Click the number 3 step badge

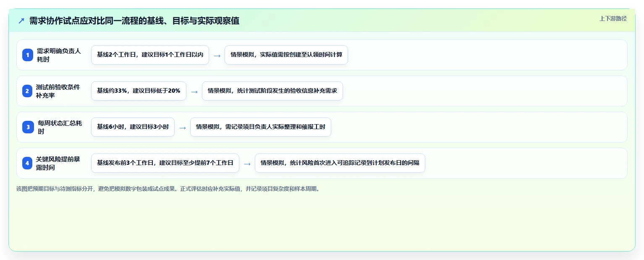click(x=28, y=127)
